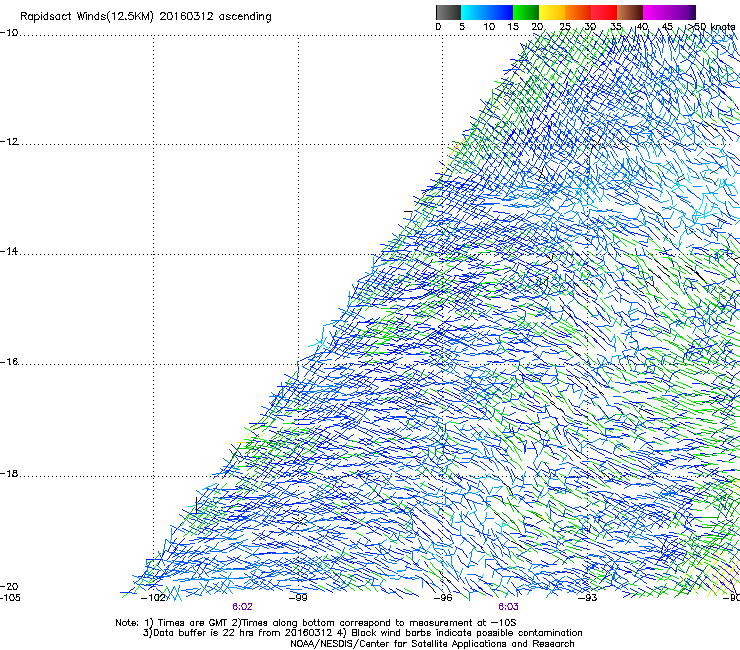Click the purple 6:03 swath time marker
740x650 pixels.
pyautogui.click(x=508, y=607)
